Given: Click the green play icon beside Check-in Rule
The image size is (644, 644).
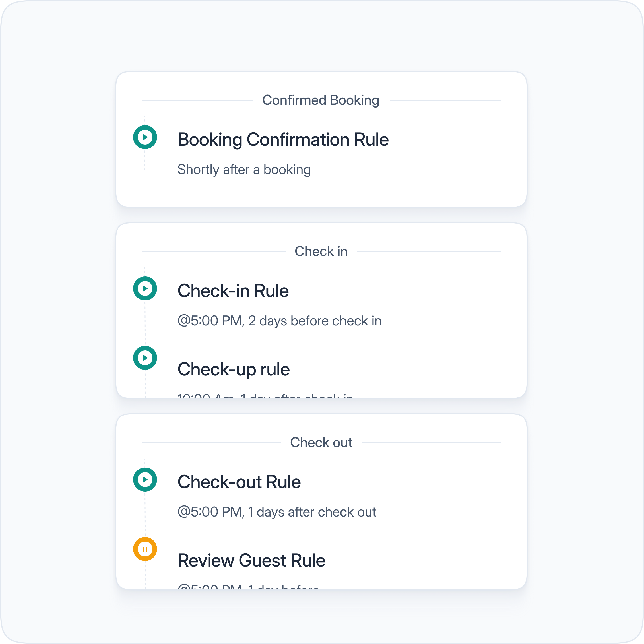Looking at the screenshot, I should click(x=145, y=288).
